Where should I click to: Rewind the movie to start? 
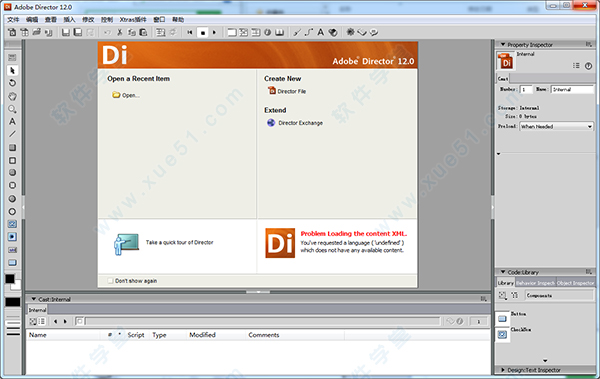pyautogui.click(x=189, y=33)
